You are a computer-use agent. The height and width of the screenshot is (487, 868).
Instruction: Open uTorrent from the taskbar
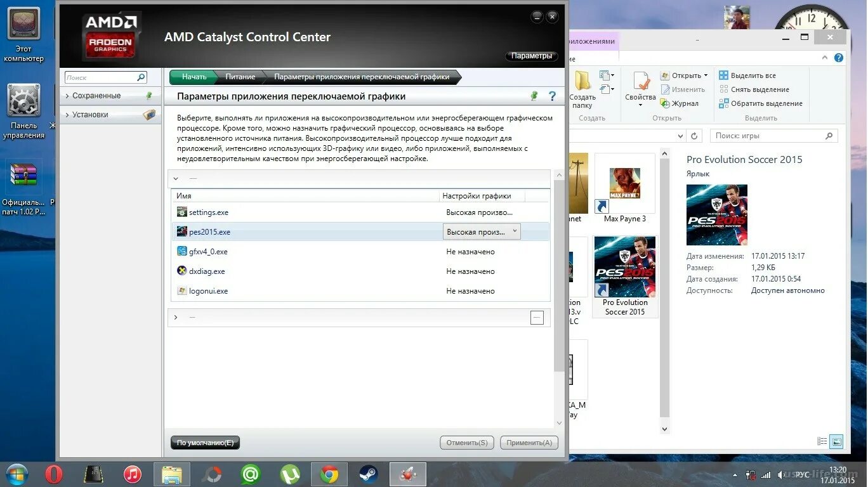[x=290, y=474]
